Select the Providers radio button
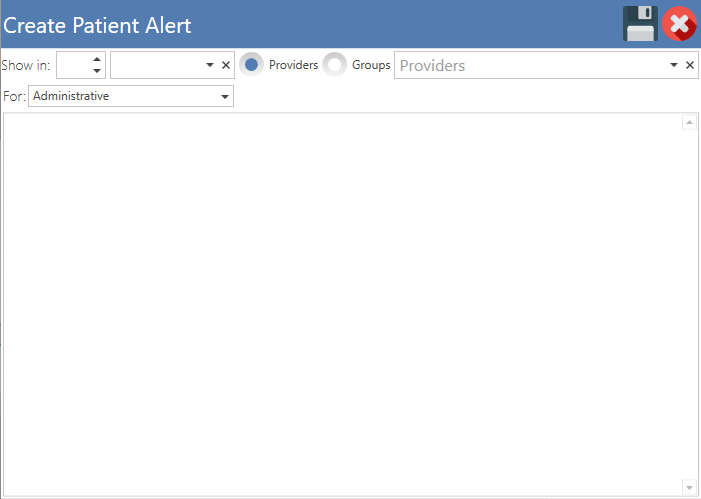The image size is (701, 499). coord(251,65)
